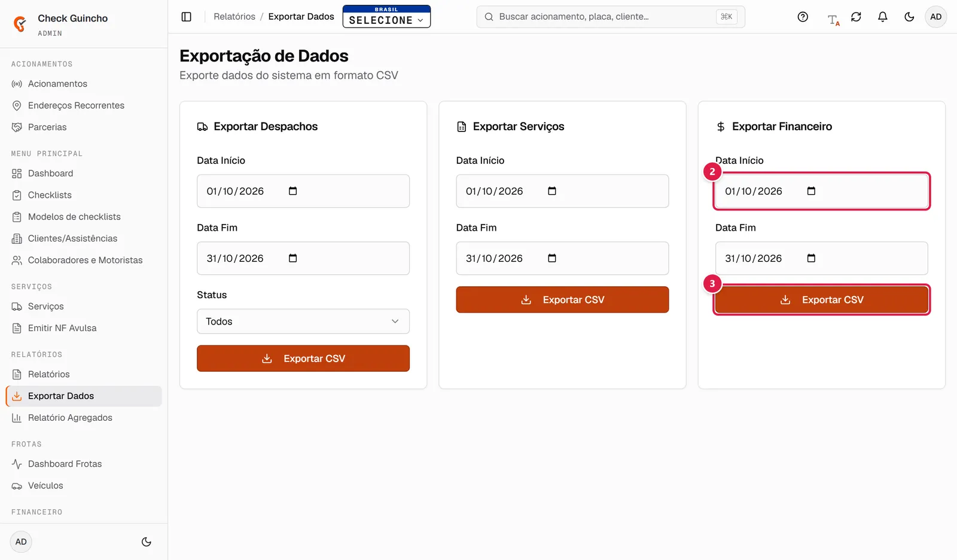Viewport: 957px width, 560px height.
Task: Open calendar picker for Serviços Data Fim
Action: [552, 258]
